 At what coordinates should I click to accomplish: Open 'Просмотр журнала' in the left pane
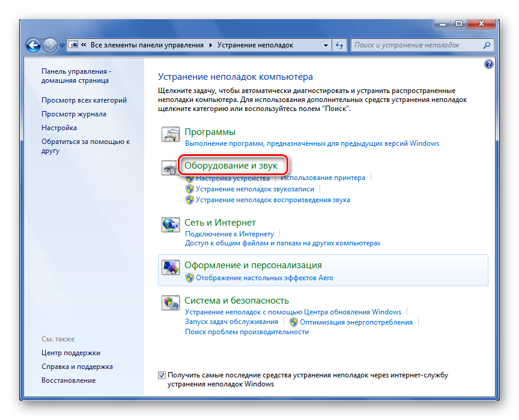tap(74, 114)
